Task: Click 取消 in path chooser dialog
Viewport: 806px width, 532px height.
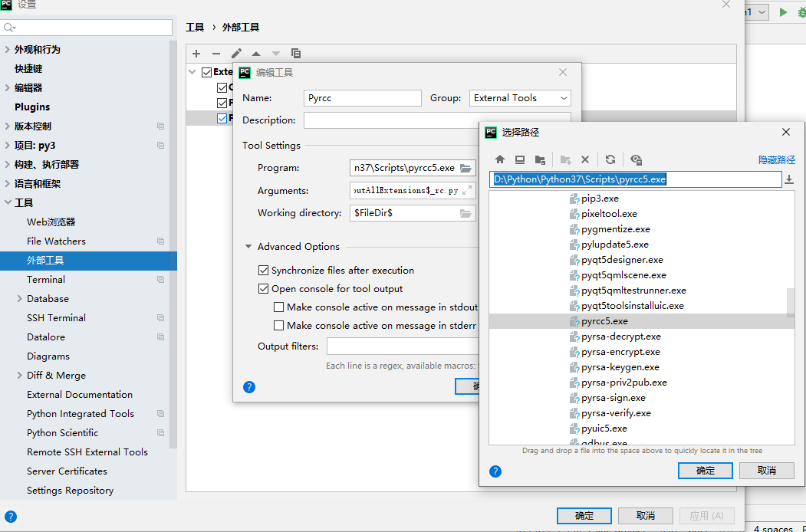Action: [x=766, y=471]
